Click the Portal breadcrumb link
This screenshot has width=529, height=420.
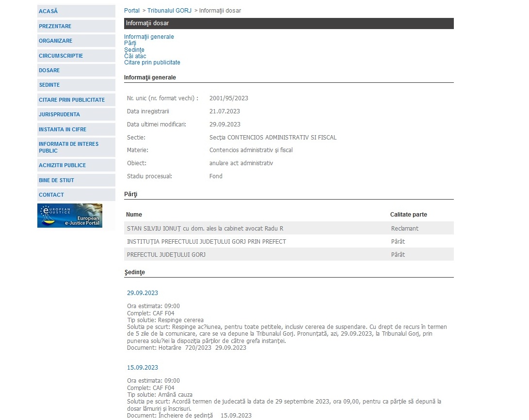[x=132, y=11]
